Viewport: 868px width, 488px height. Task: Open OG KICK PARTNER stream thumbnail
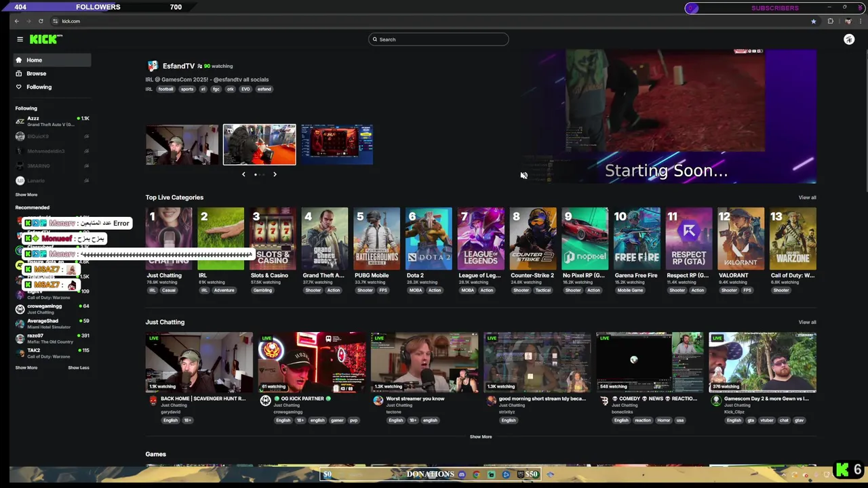312,363
